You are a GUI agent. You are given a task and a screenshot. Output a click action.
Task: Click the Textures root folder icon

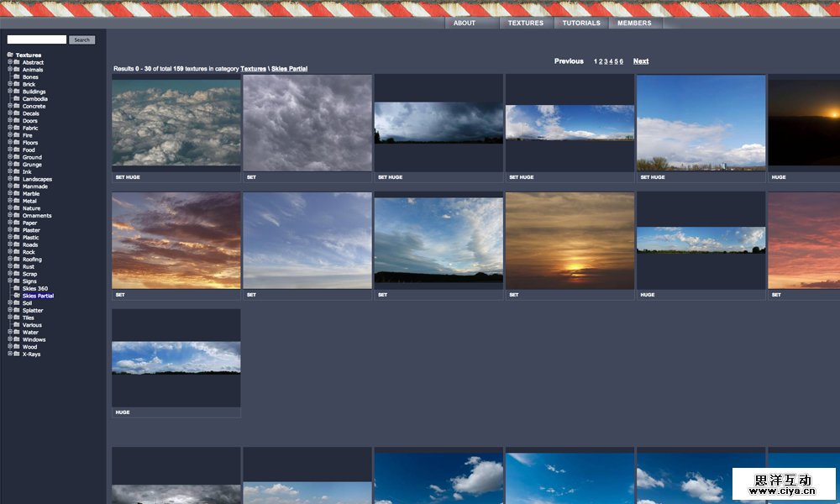coord(10,55)
